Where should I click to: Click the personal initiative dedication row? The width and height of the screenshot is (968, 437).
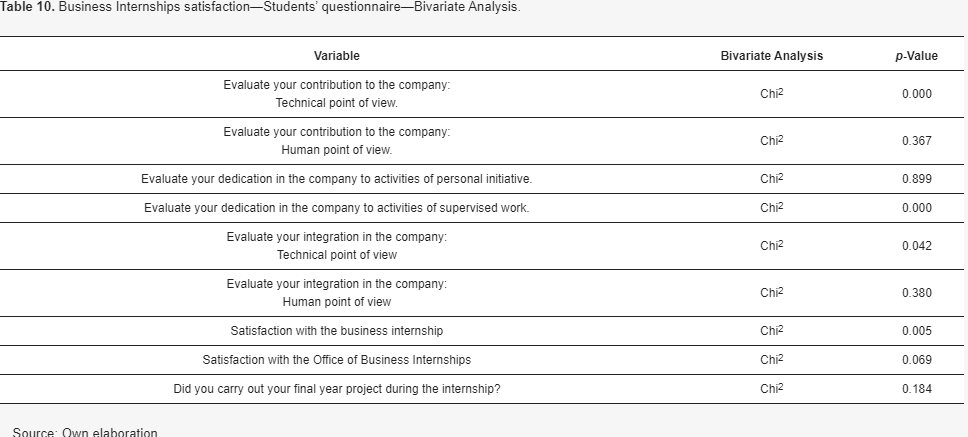(x=482, y=179)
